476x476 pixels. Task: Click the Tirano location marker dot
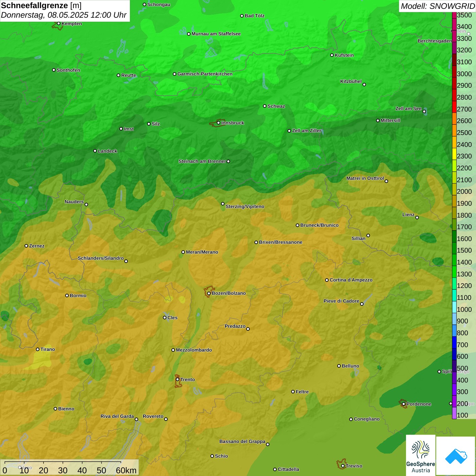tap(38, 349)
